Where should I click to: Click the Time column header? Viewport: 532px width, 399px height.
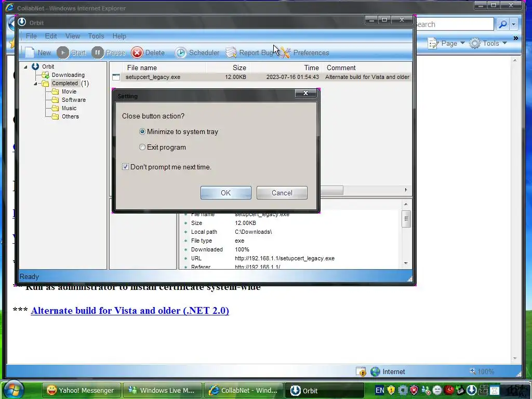point(286,68)
